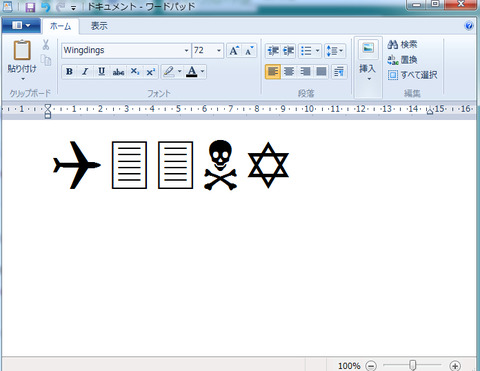The image size is (480, 371).
Task: Toggle Underline formatting
Action: [x=102, y=71]
